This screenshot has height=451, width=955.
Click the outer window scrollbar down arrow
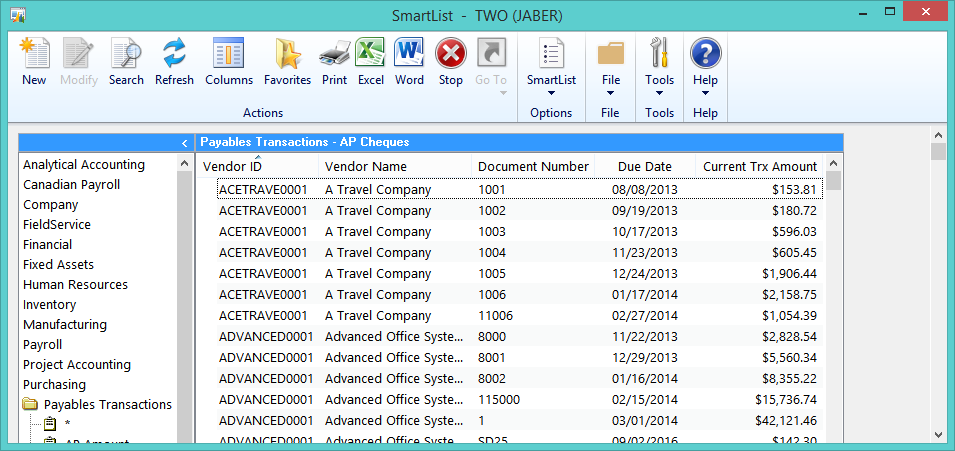[x=939, y=433]
